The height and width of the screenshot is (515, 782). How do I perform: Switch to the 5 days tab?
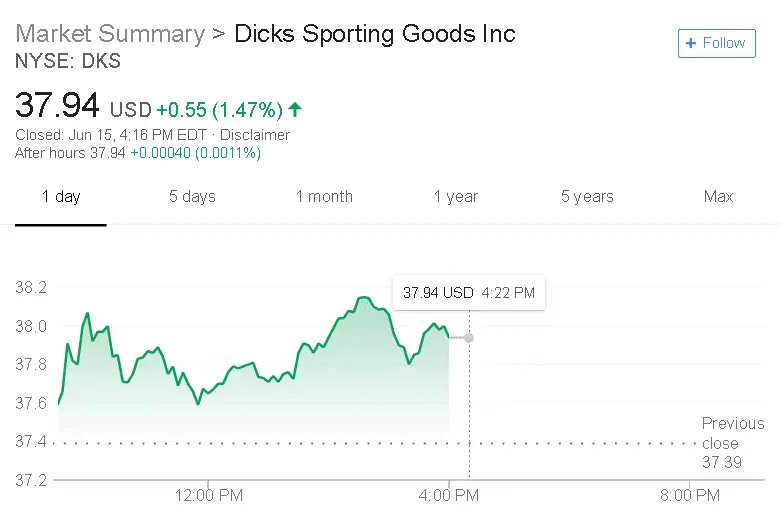[192, 197]
